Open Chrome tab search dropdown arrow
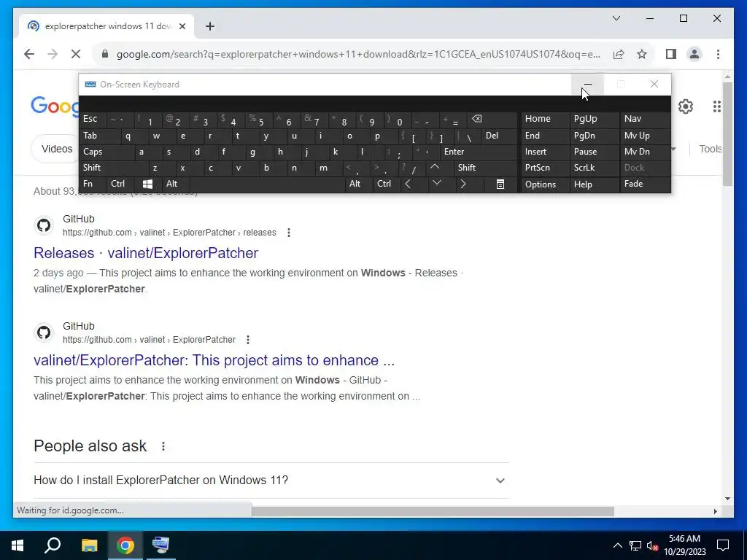This screenshot has width=747, height=560. [x=616, y=18]
